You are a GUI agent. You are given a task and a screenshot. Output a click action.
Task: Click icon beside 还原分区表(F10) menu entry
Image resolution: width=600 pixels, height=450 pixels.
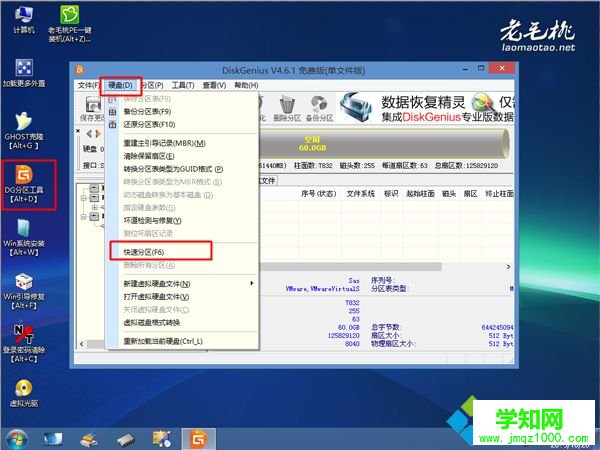[112, 124]
